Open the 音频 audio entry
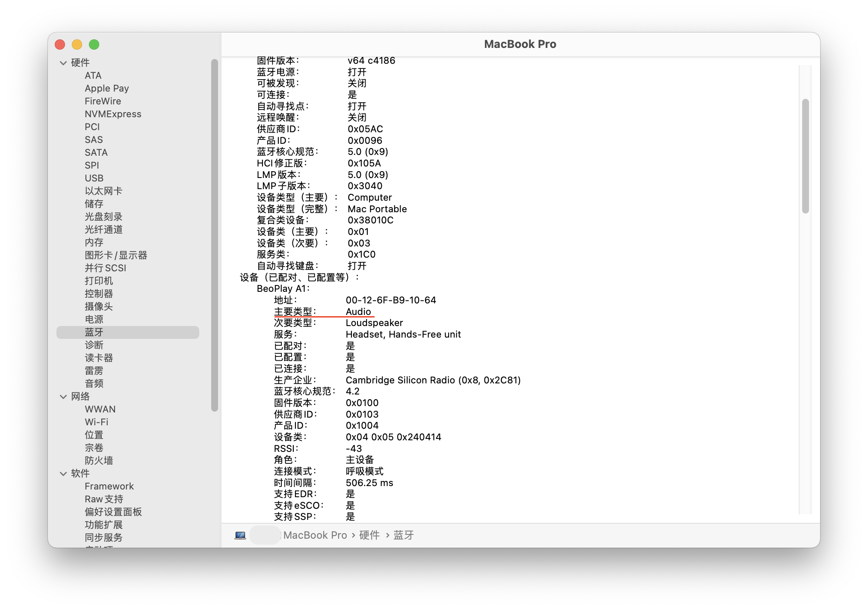The height and width of the screenshot is (611, 868). click(94, 384)
